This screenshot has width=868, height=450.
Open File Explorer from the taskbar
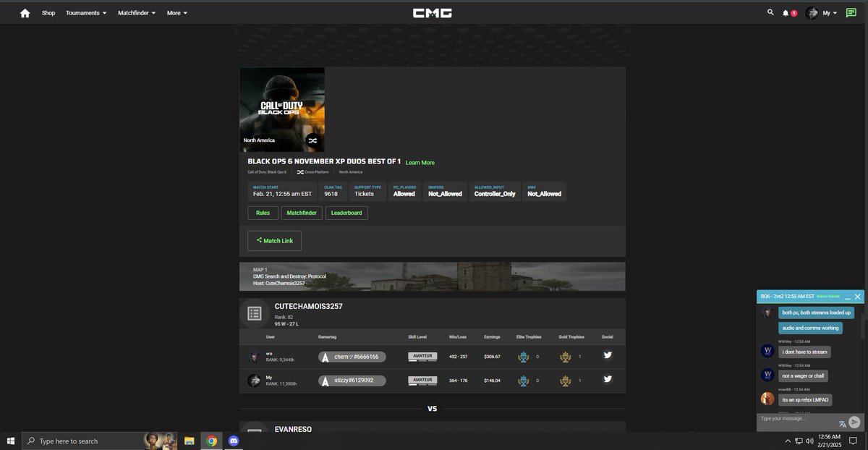(190, 441)
